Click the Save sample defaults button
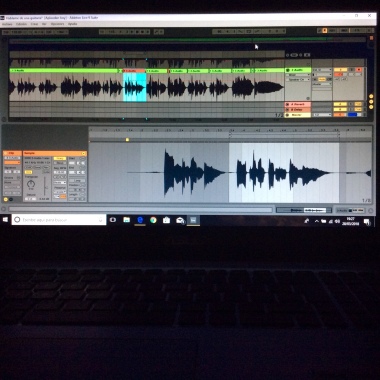 (37, 167)
